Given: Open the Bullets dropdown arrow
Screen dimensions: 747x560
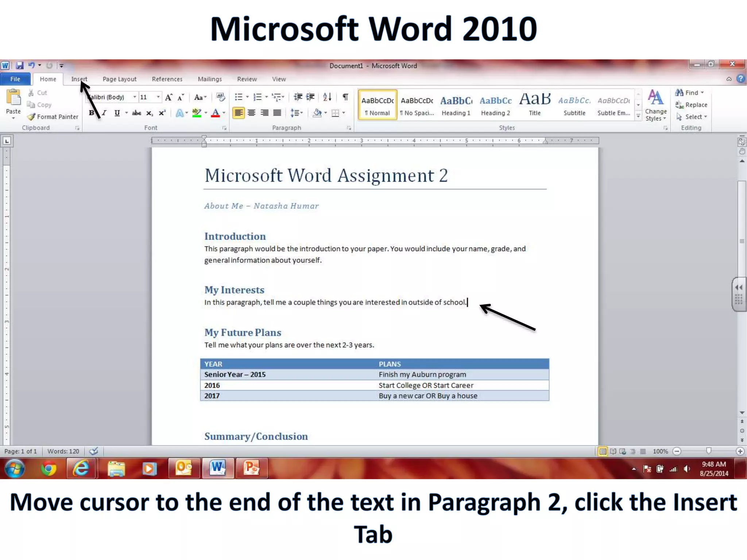Looking at the screenshot, I should 247,97.
